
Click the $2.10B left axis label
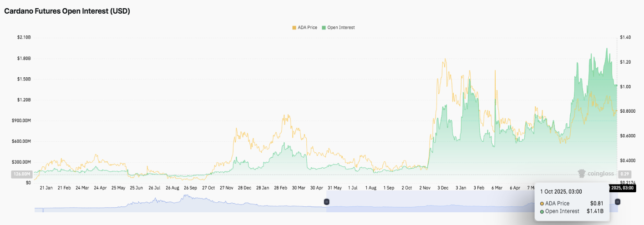23,37
